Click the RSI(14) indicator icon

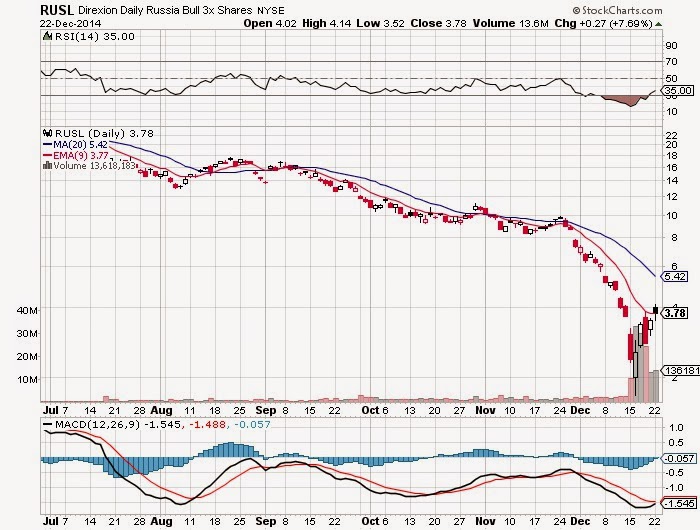(x=47, y=37)
